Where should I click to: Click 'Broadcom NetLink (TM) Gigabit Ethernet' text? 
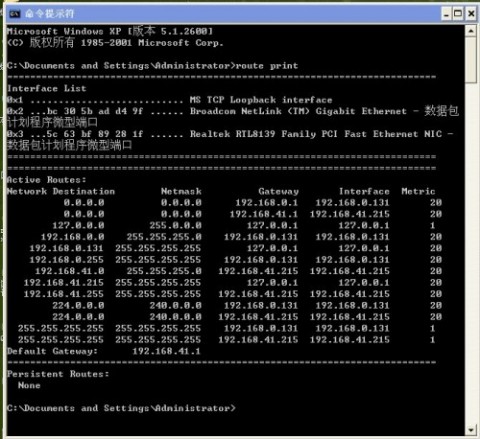[298, 111]
